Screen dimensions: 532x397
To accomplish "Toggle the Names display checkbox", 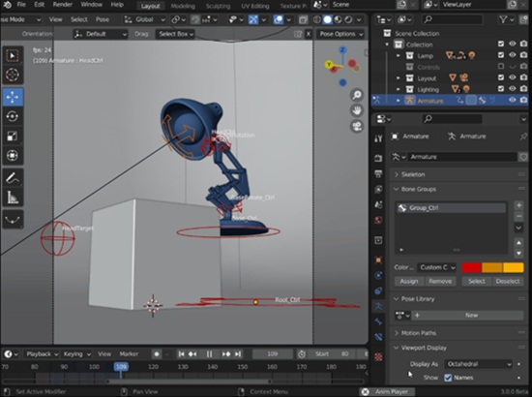I will (x=448, y=378).
